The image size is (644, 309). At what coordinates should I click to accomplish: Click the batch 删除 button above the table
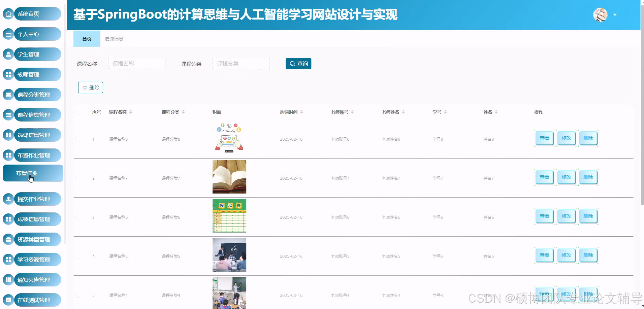tap(91, 88)
